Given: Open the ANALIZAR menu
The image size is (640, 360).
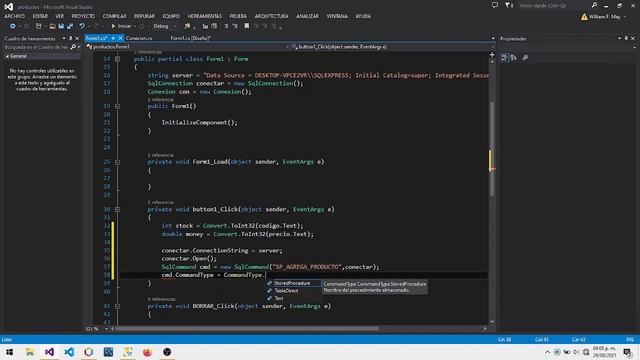Looking at the screenshot, I should [x=307, y=16].
